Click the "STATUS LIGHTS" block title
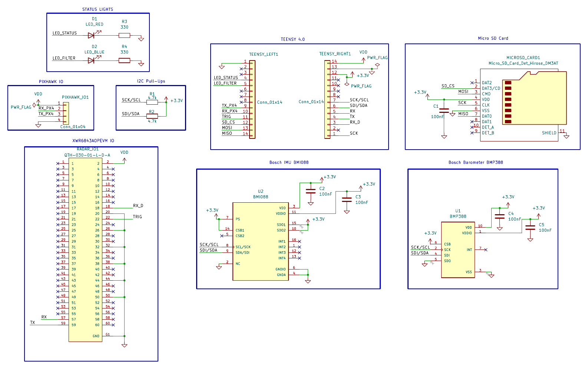This screenshot has height=369, width=588. 98,9
